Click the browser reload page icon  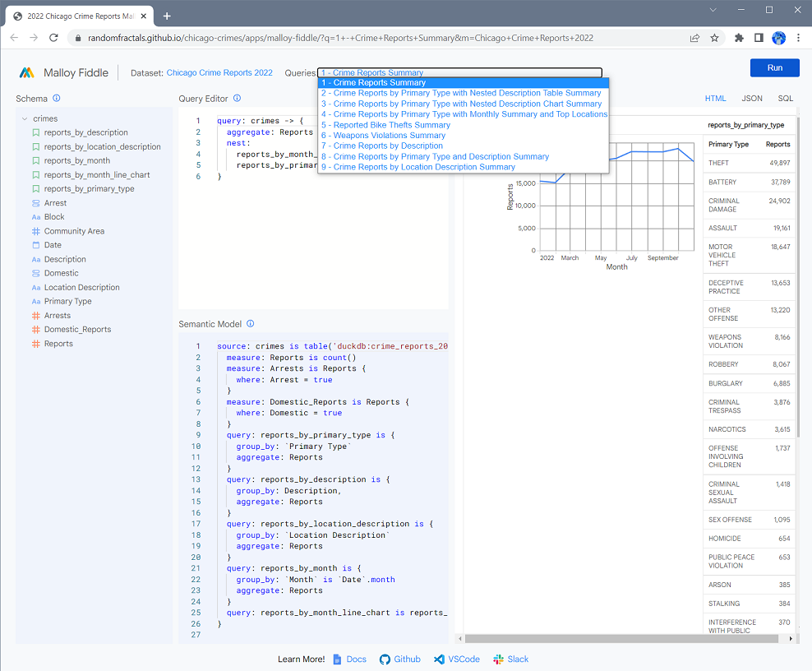pos(54,38)
